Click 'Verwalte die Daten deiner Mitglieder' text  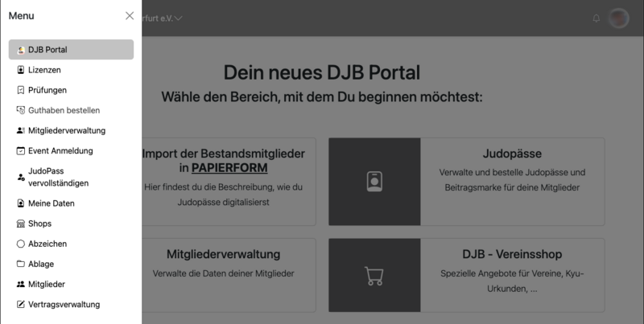click(224, 273)
